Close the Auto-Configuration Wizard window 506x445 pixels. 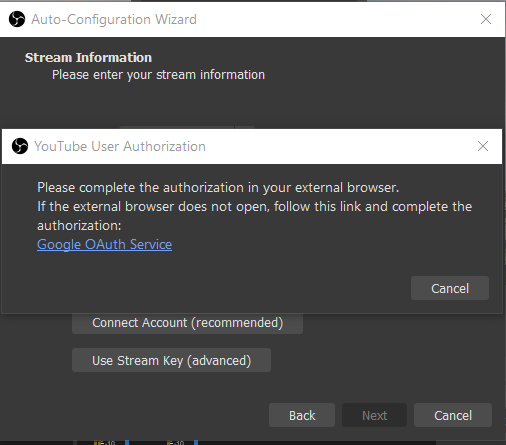pyautogui.click(x=486, y=19)
